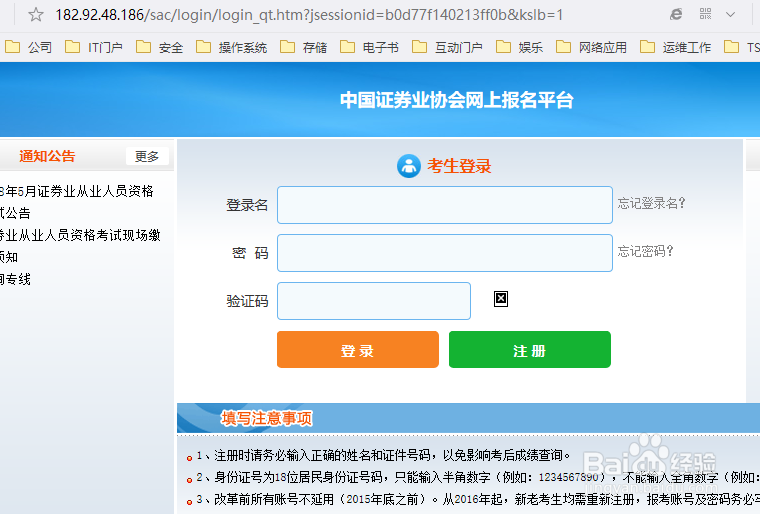Focus the 密码 input field

click(444, 253)
